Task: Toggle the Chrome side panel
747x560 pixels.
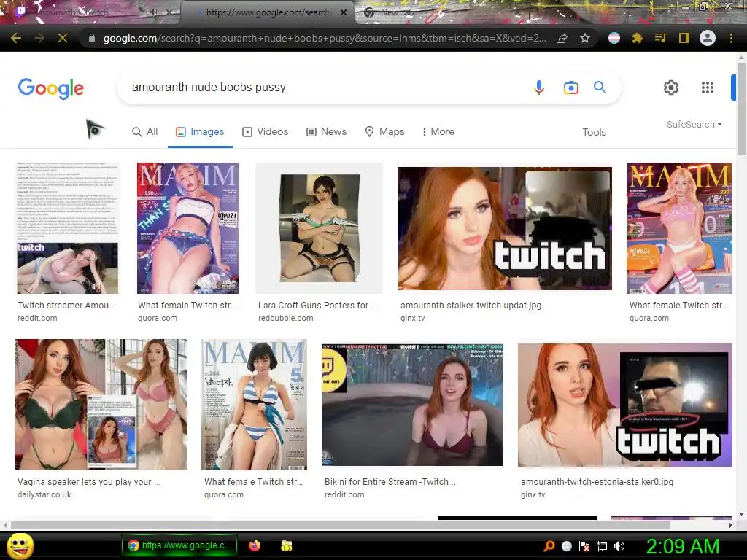Action: tap(684, 38)
